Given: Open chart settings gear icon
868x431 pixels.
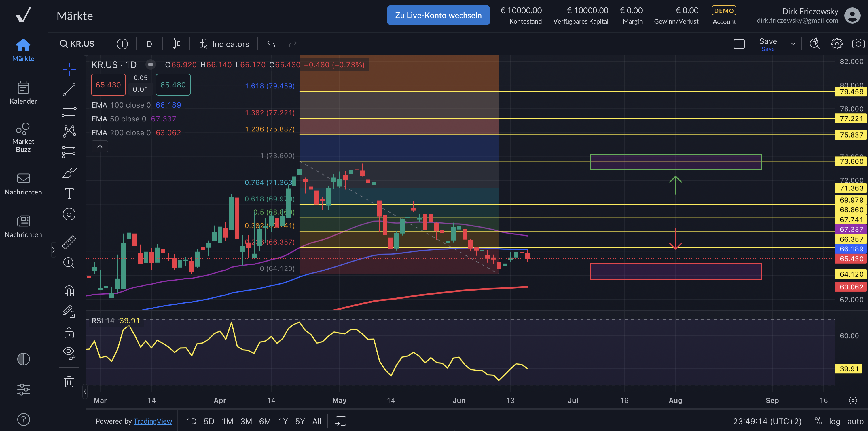Looking at the screenshot, I should pyautogui.click(x=836, y=44).
